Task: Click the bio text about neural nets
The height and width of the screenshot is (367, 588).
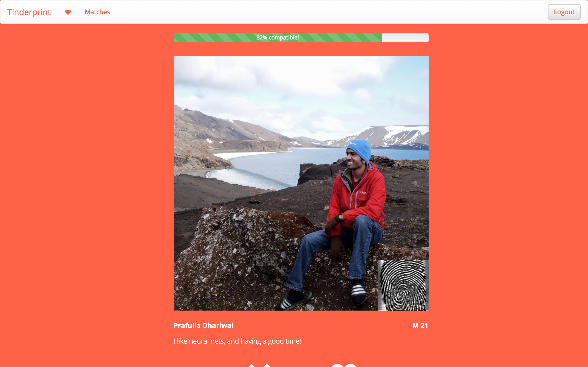Action: click(x=237, y=341)
